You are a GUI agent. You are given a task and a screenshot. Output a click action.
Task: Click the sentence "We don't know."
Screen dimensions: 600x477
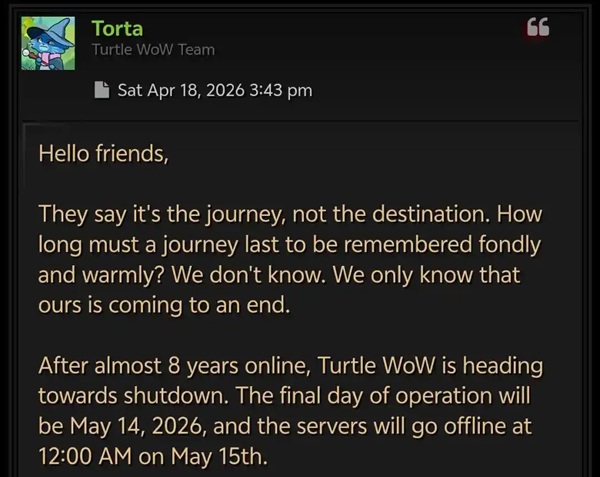coord(248,275)
